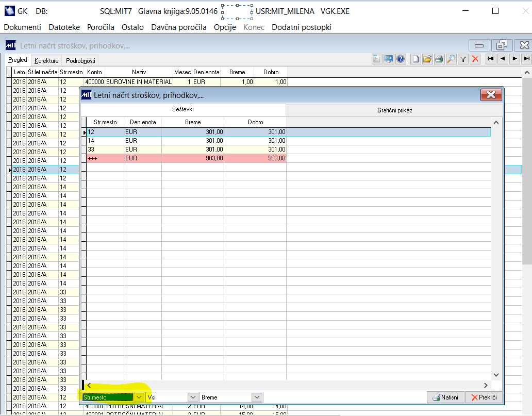Open the Breme sort dropdown

click(257, 397)
